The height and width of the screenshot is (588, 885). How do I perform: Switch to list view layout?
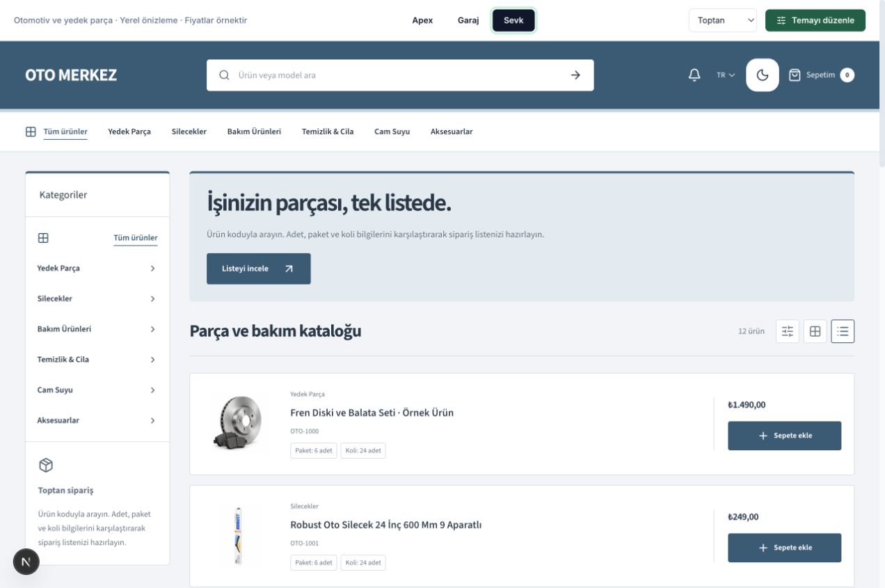[x=843, y=331]
